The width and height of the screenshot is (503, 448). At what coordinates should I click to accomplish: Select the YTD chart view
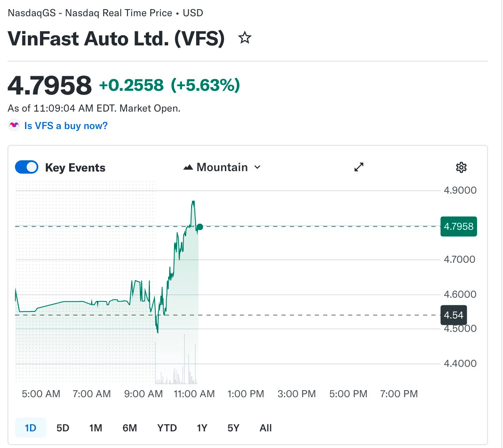167,428
